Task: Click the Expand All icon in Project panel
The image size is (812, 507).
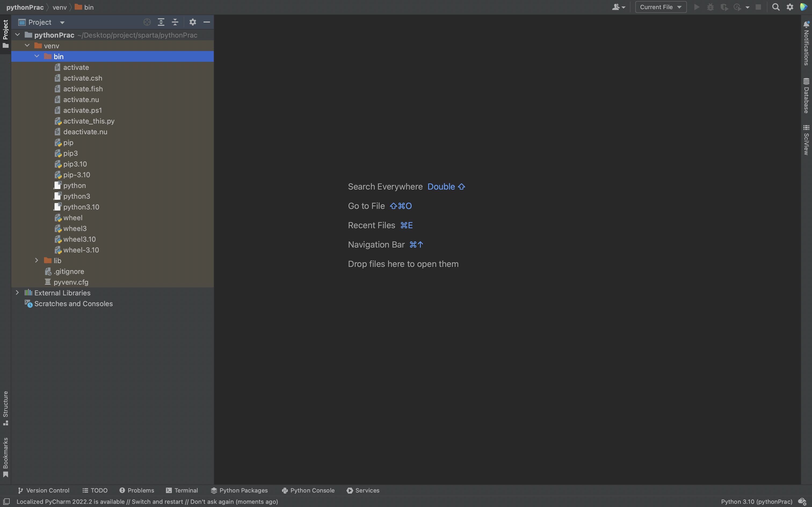Action: (x=161, y=22)
